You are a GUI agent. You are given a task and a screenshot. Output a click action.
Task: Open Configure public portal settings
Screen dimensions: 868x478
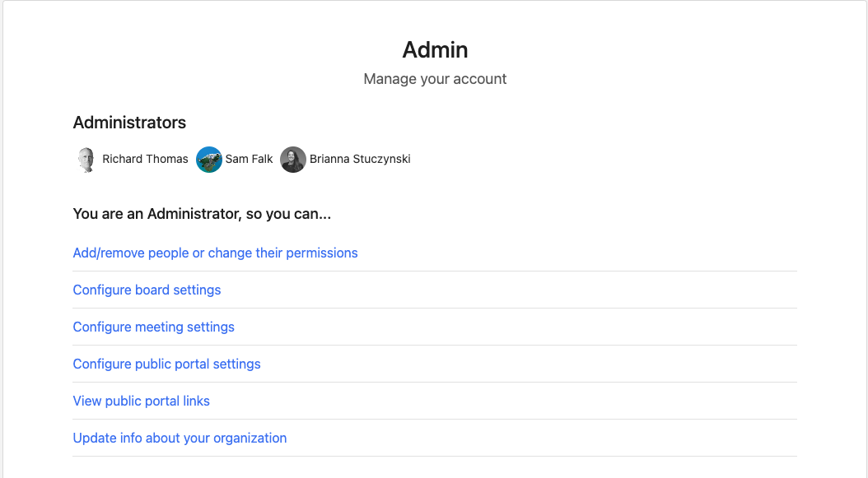[x=166, y=364]
